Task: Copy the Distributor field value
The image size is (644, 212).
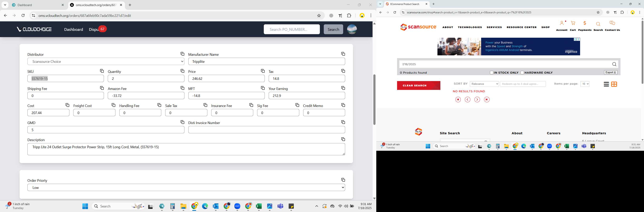Action: point(182,54)
